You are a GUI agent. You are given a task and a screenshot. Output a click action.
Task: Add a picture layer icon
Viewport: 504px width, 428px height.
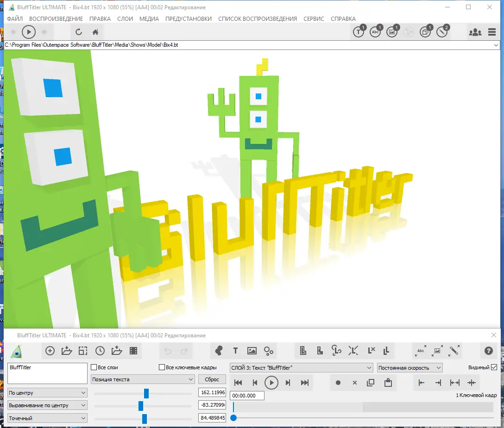(252, 351)
